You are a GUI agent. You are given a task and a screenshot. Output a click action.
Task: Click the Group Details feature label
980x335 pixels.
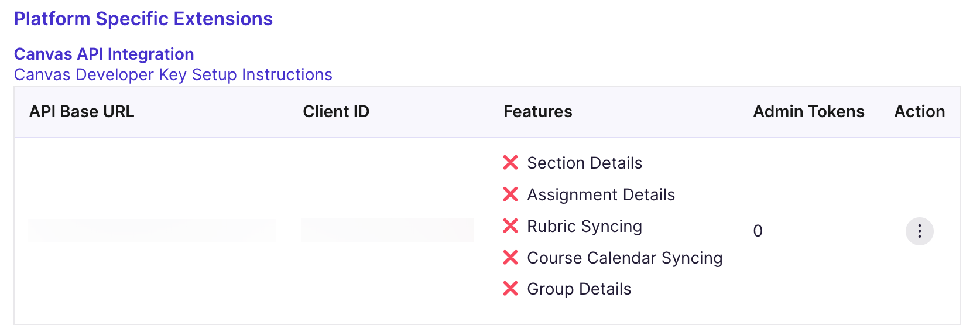point(580,289)
